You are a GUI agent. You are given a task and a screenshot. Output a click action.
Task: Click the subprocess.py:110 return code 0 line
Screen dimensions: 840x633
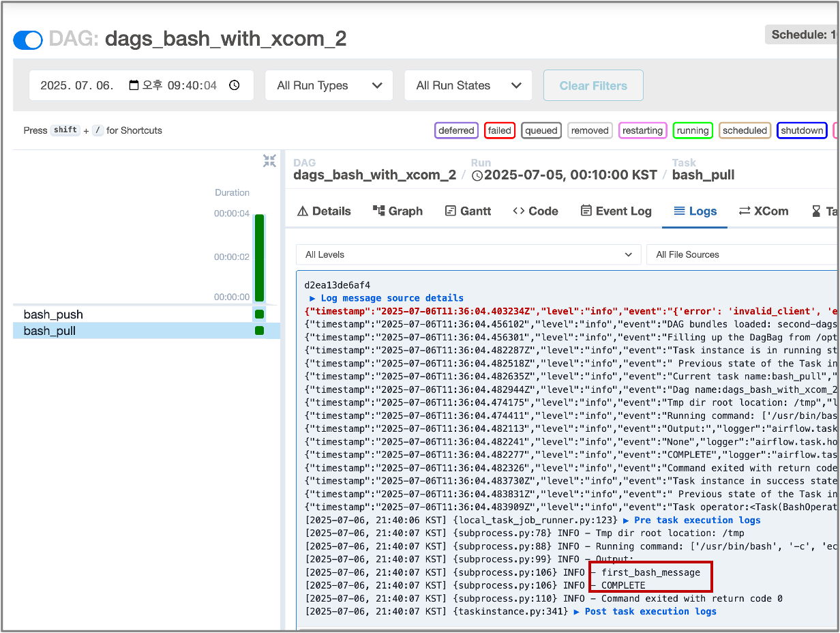coord(543,598)
